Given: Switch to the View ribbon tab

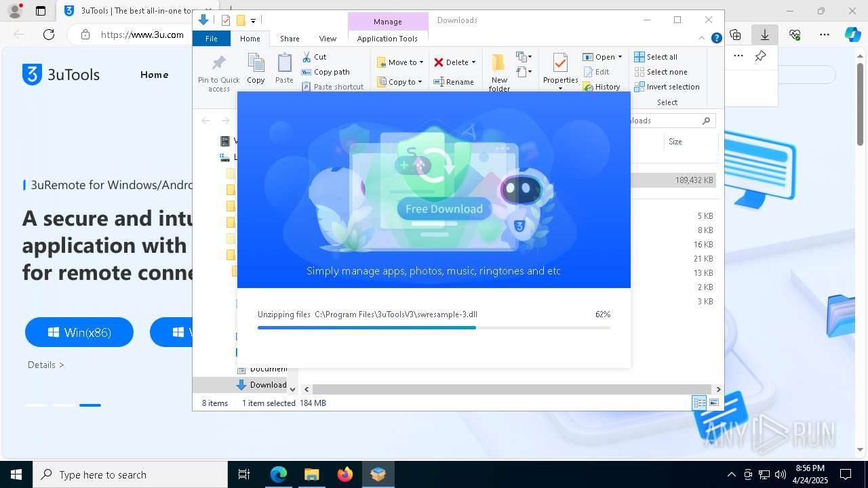Looking at the screenshot, I should 328,39.
